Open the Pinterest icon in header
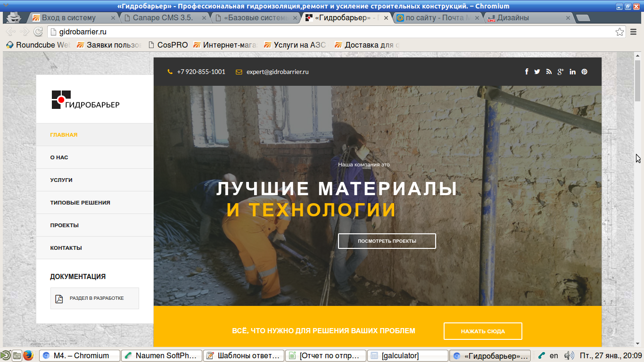This screenshot has height=362, width=644. pyautogui.click(x=584, y=72)
